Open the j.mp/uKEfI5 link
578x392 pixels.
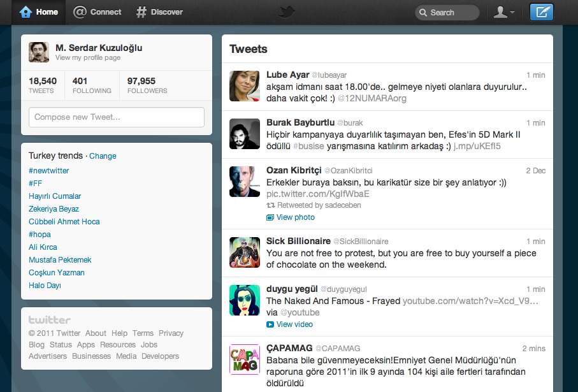click(x=477, y=146)
